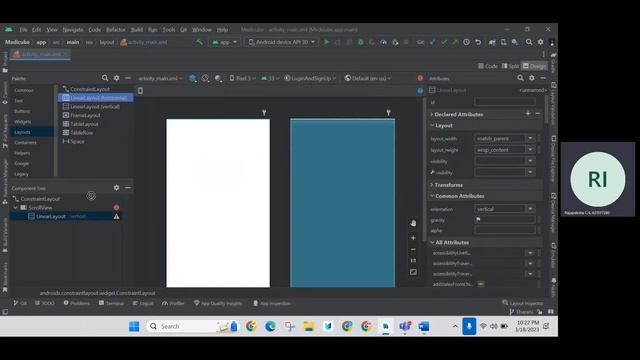Expand Declared Attributes section
Image resolution: width=640 pixels, height=360 pixels.
pos(432,114)
